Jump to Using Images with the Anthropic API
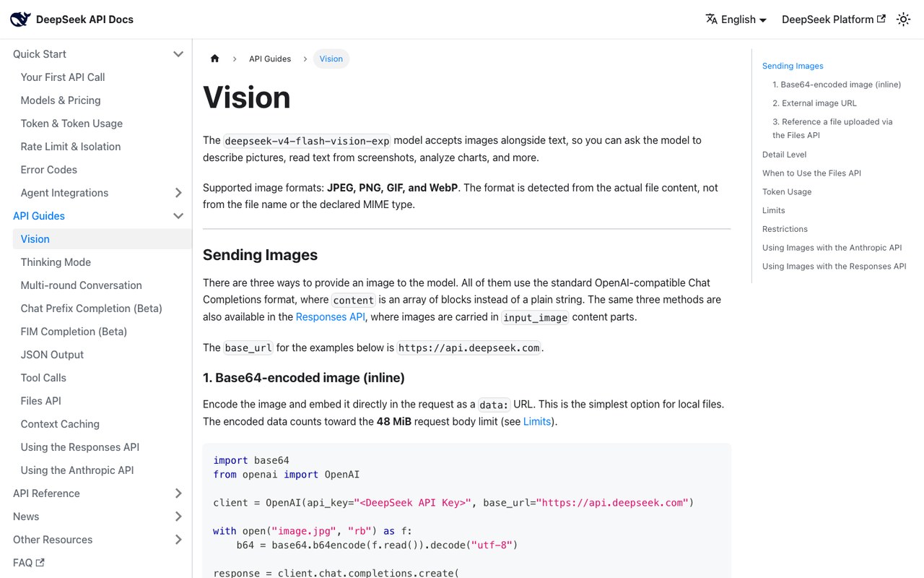 832,248
